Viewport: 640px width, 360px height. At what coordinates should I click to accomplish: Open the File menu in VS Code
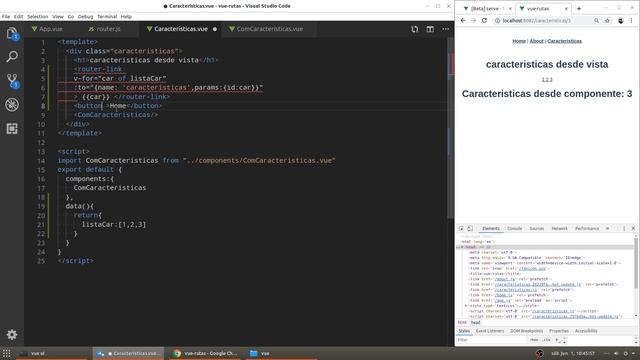(x=6, y=17)
